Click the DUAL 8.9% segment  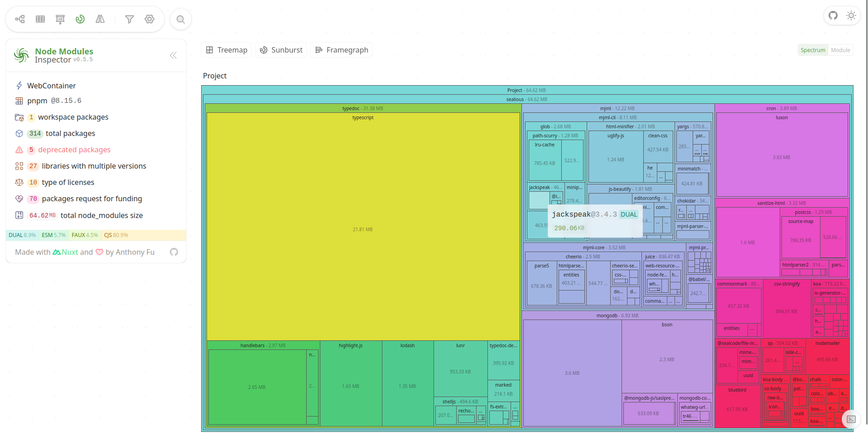point(22,235)
